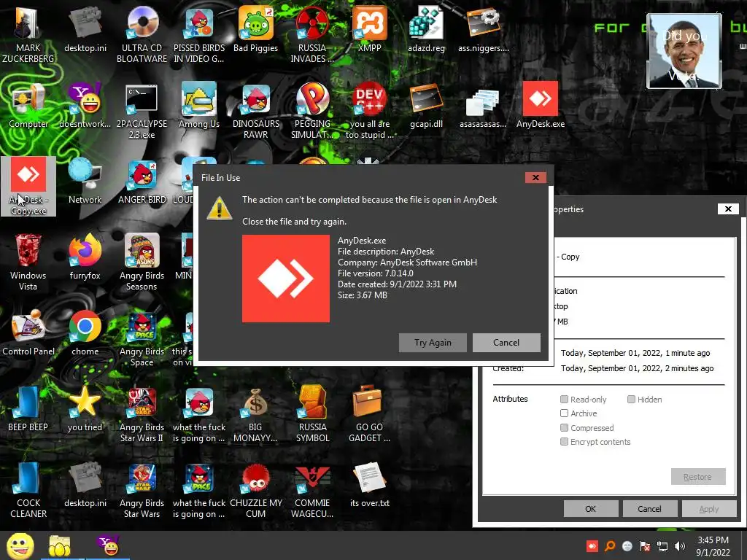Click the Restore button in Properties
747x560 pixels.
698,477
